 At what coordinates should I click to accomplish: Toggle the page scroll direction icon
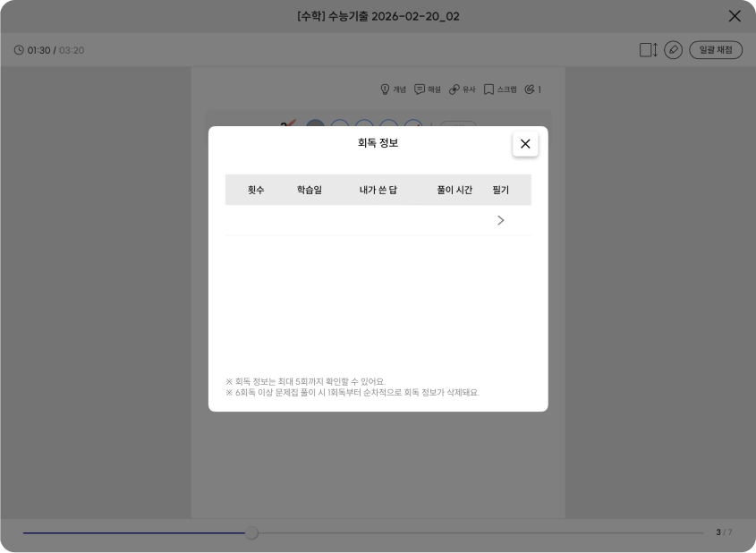648,50
